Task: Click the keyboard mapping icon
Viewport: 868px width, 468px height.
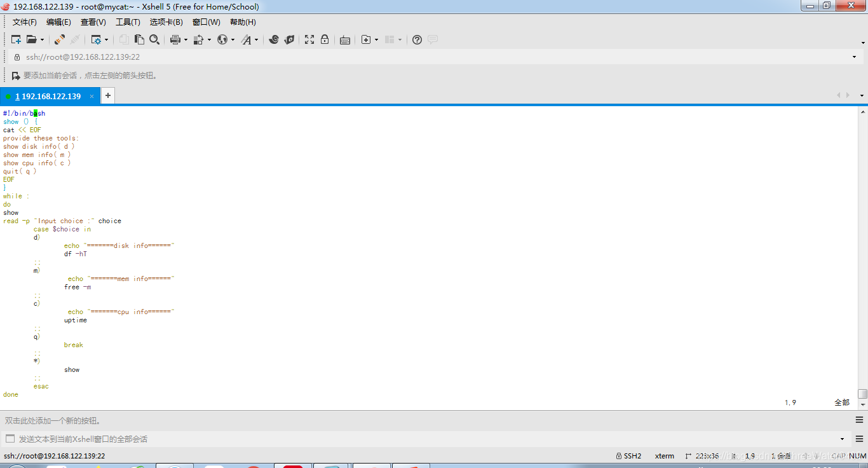Action: pos(345,39)
